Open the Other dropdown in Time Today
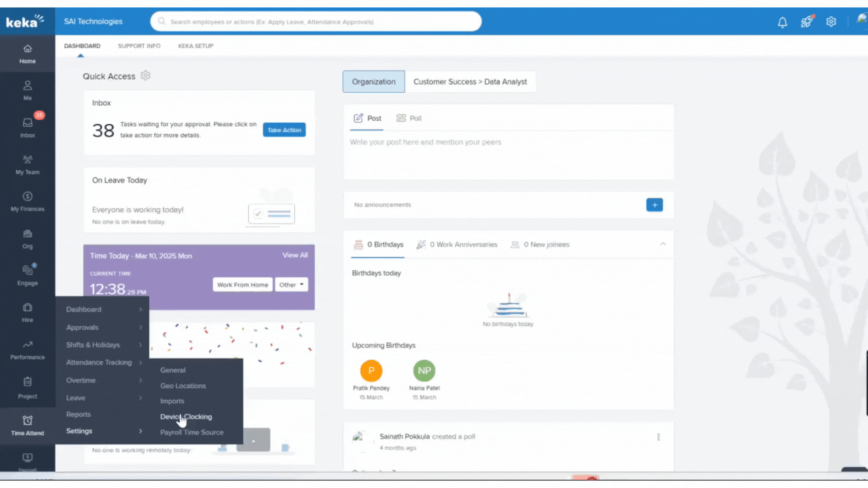The height and width of the screenshot is (488, 868). (291, 285)
